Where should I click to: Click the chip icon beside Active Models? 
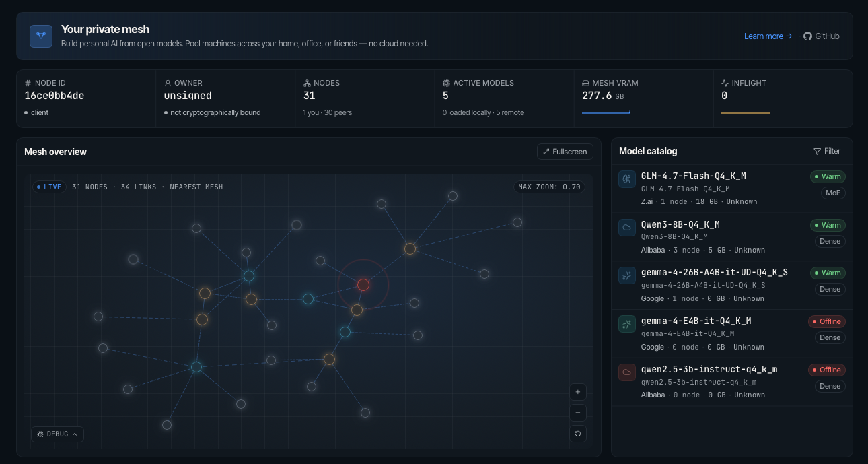446,83
